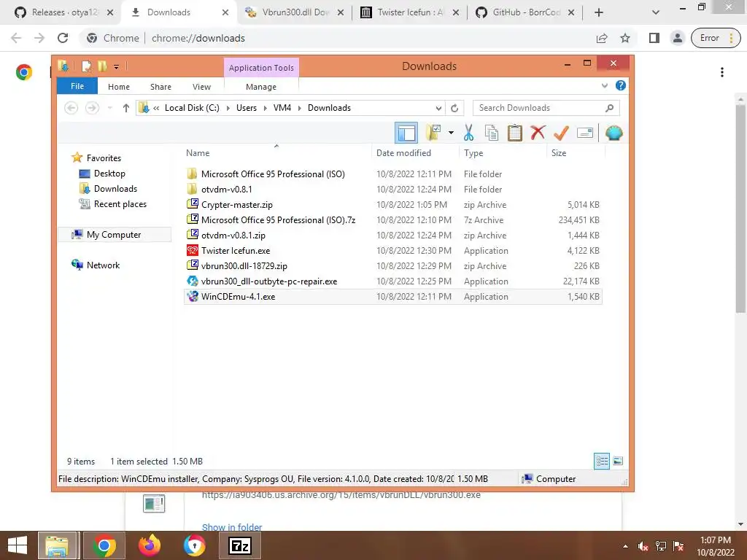Select VM4 in the address breadcrumb
Viewport: 747px width, 560px height.
282,108
